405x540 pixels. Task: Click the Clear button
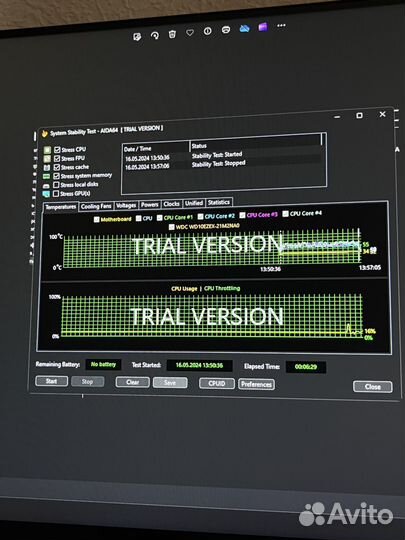click(133, 382)
